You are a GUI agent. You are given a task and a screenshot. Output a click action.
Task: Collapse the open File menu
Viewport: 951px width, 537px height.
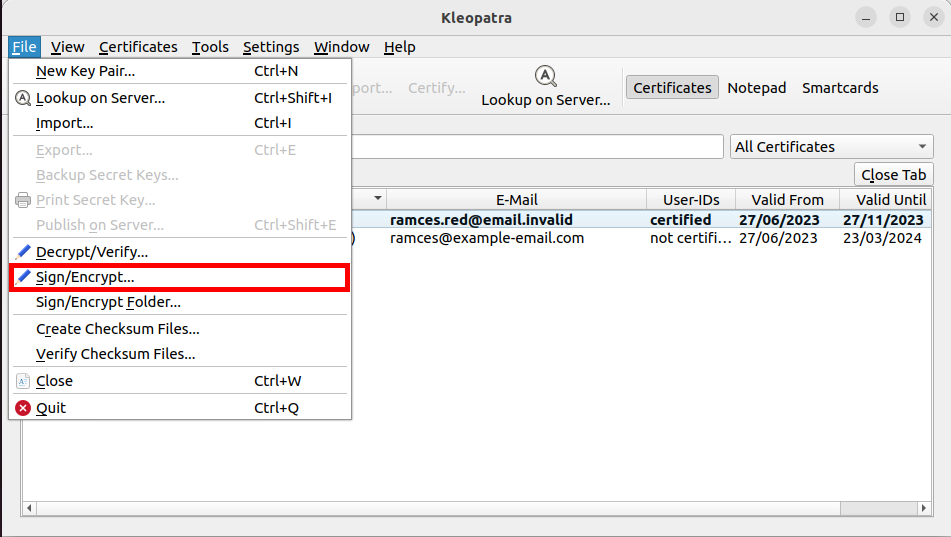tap(24, 47)
